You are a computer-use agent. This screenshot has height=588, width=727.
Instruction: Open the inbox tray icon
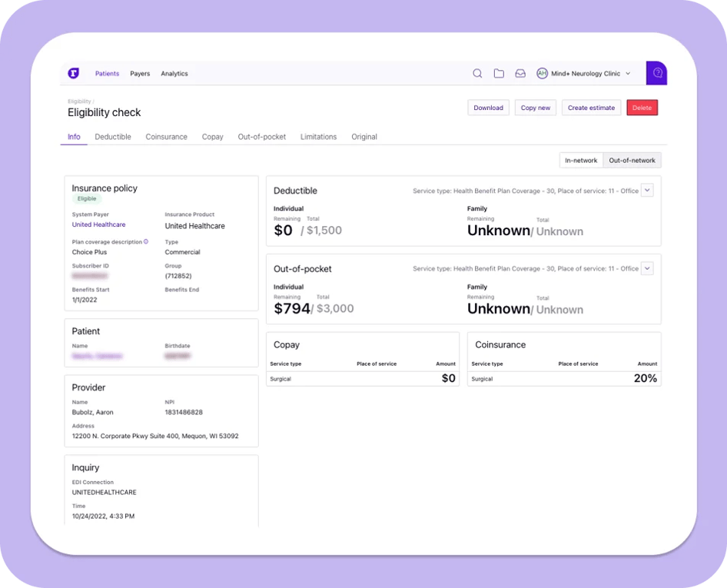(x=520, y=74)
